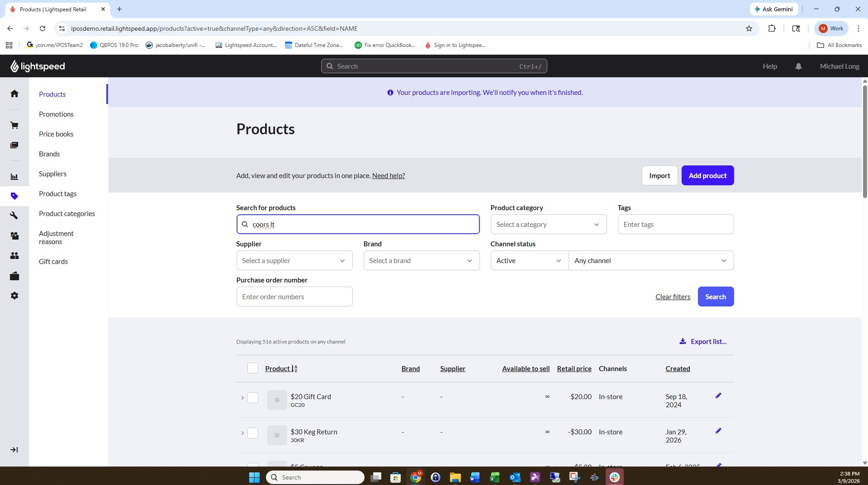Open the Sell shopping cart icon
This screenshot has width=868, height=485.
[x=14, y=125]
